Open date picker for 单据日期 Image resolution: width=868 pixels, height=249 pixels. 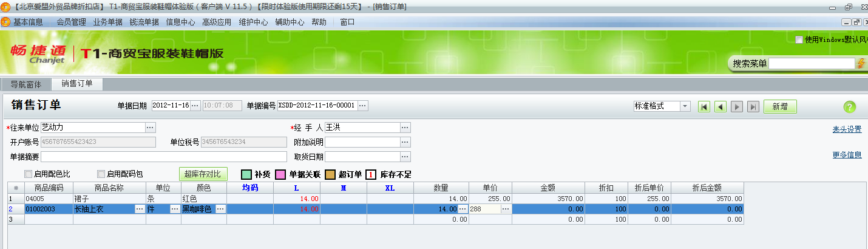195,106
